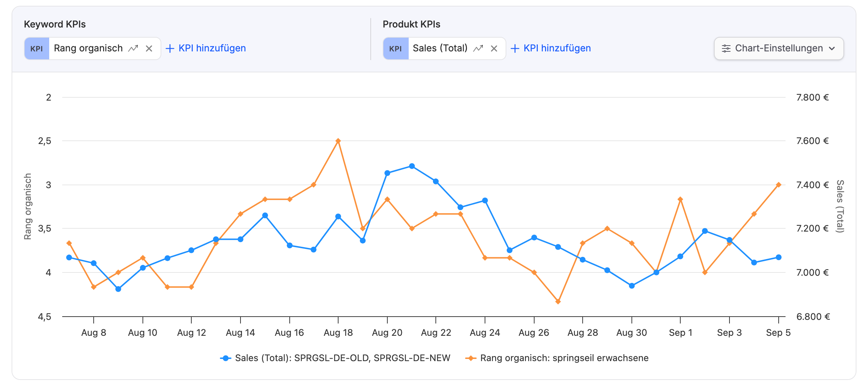The width and height of the screenshot is (868, 385).
Task: Click the orange legend marker for Rang organisch
Action: [x=471, y=358]
